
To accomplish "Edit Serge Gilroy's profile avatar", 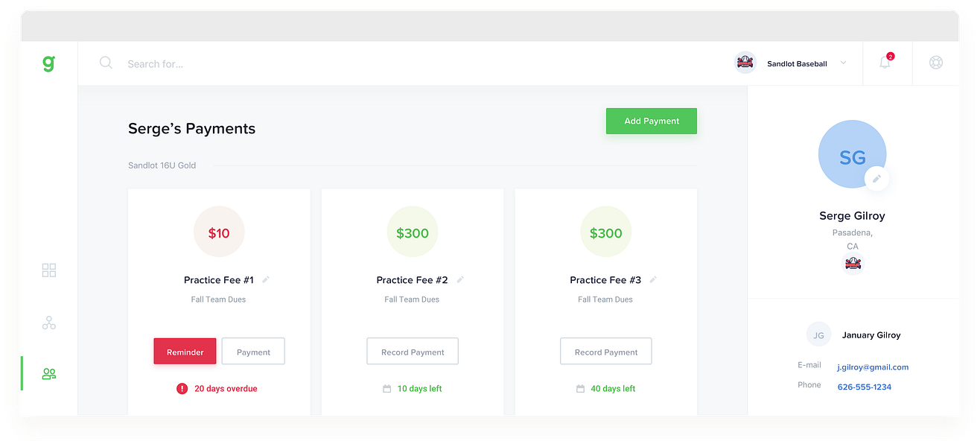I will pyautogui.click(x=876, y=179).
